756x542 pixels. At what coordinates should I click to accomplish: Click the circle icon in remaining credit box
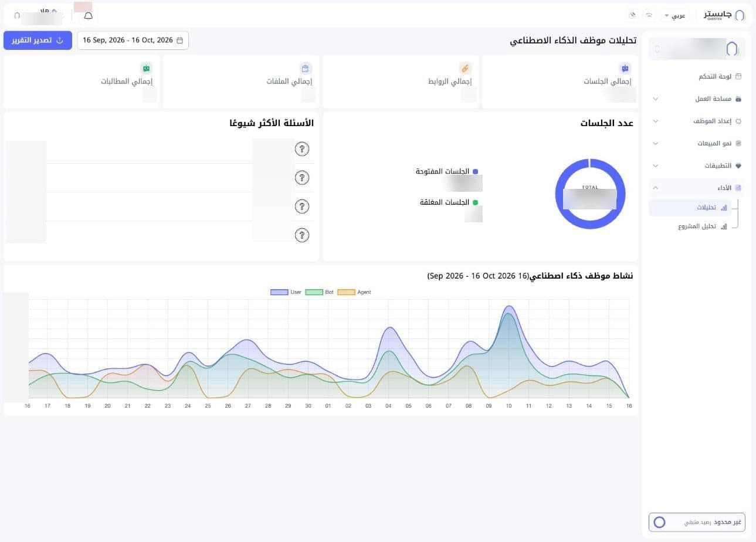tap(659, 522)
